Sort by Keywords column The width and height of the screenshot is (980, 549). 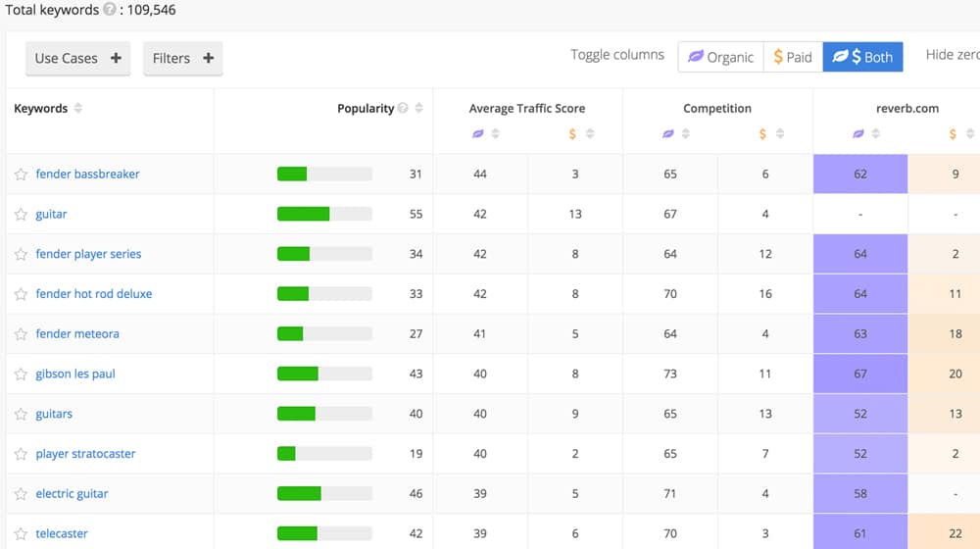78,108
